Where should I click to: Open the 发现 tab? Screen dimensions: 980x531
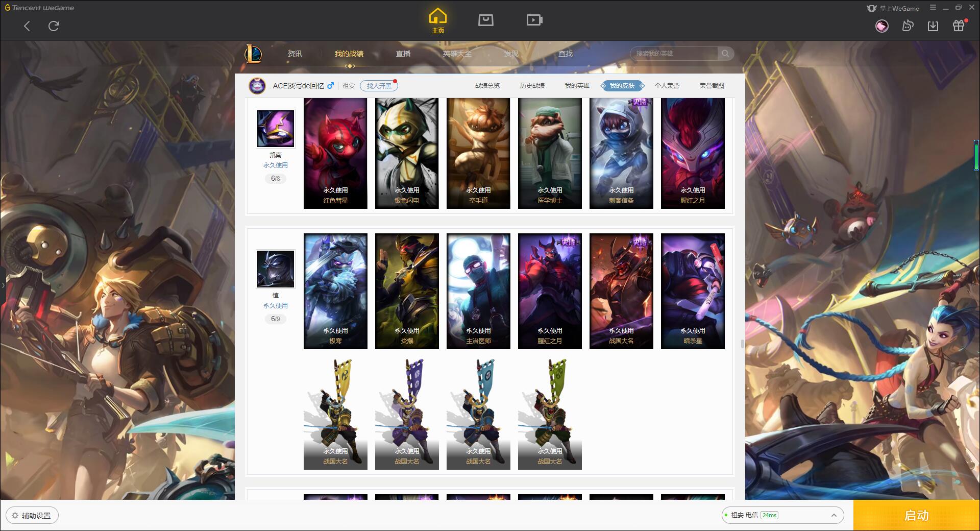pos(511,54)
